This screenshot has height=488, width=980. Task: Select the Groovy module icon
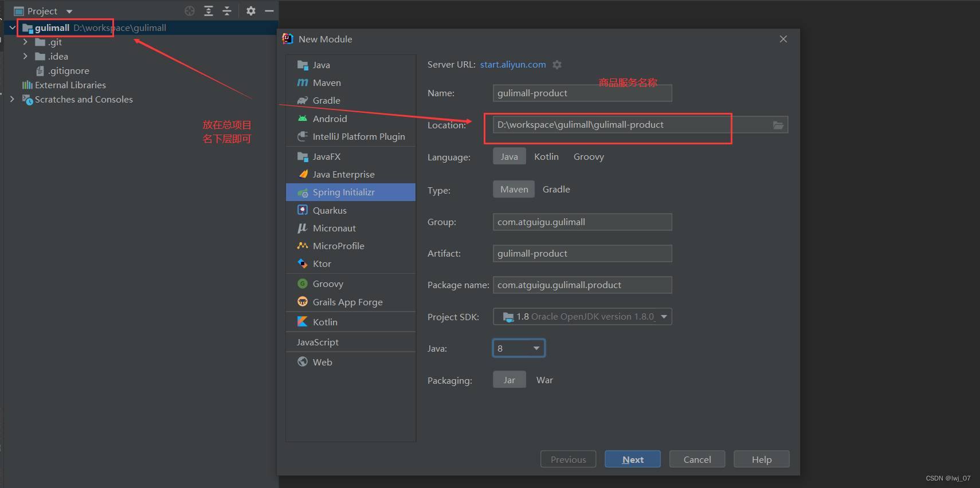pos(303,284)
